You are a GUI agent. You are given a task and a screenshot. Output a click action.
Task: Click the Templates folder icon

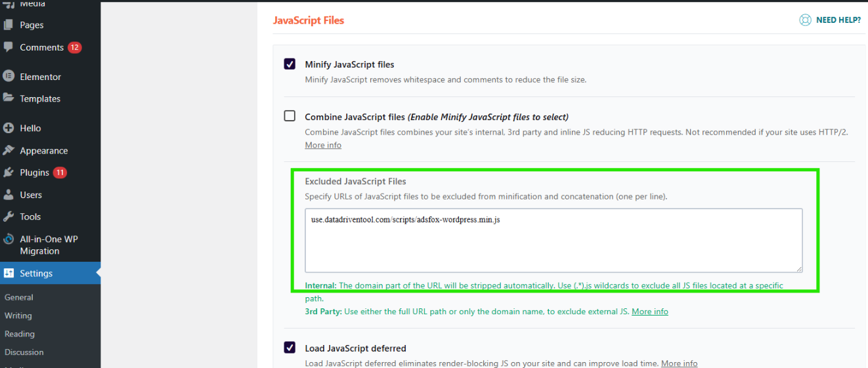9,98
